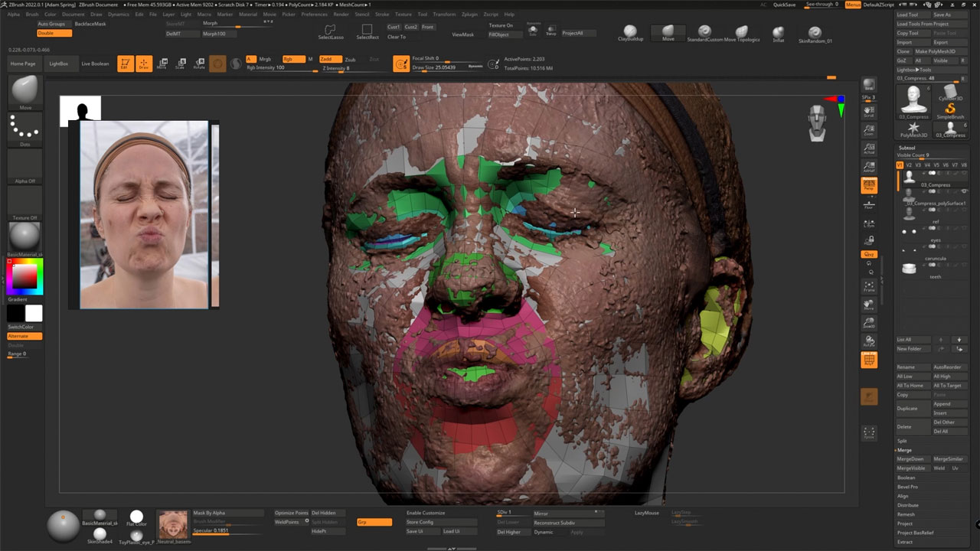Disable the Zadd mode
This screenshot has height=551, width=980.
(329, 59)
